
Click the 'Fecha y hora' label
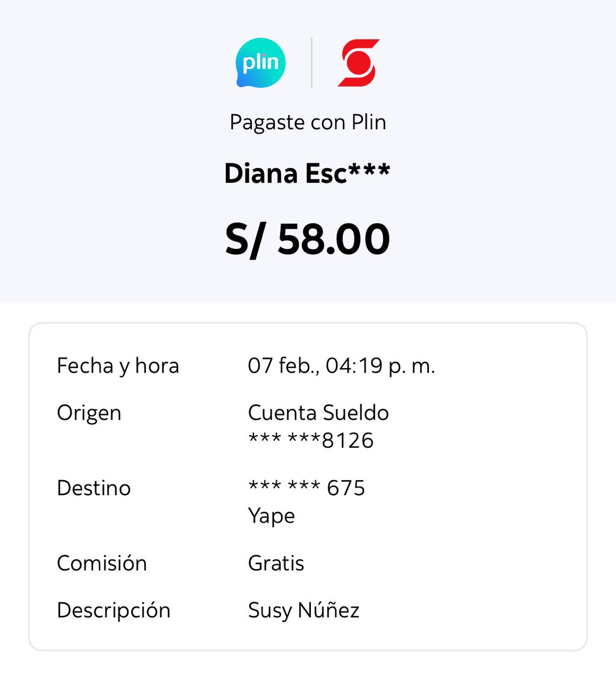[x=118, y=366]
